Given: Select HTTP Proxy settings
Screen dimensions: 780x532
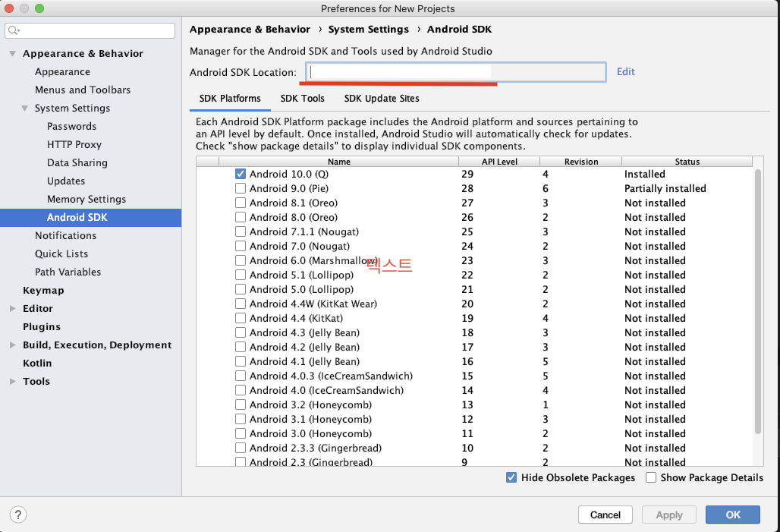Looking at the screenshot, I should point(74,144).
